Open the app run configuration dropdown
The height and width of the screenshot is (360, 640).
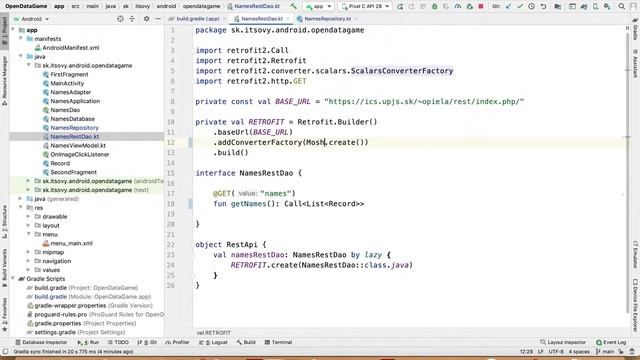(x=318, y=7)
